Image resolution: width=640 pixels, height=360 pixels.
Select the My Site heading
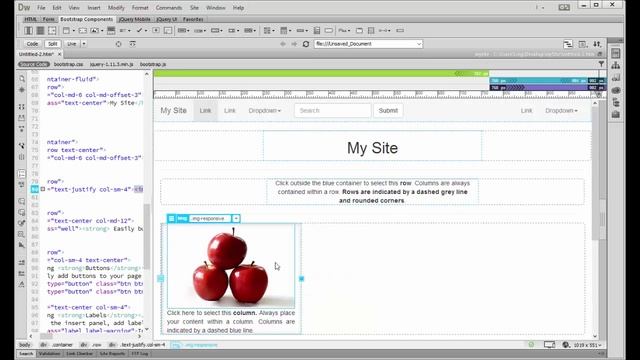pyautogui.click(x=372, y=148)
